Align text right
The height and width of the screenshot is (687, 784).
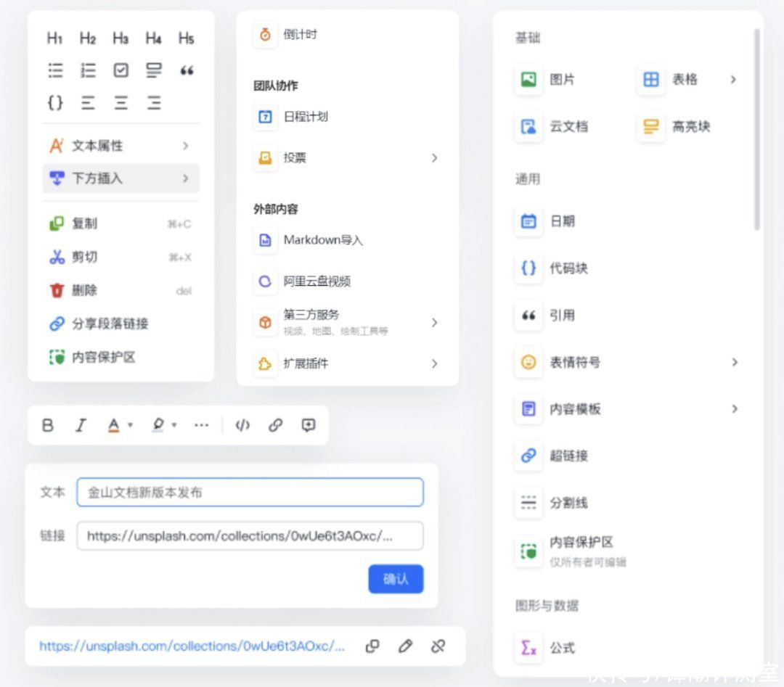[x=153, y=103]
